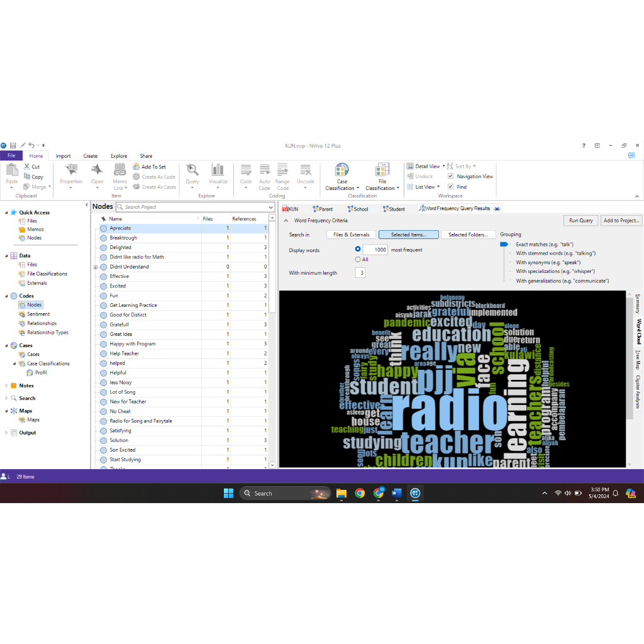Click the Range Code icon
Viewport: 644px width, 644px height.
click(x=282, y=170)
